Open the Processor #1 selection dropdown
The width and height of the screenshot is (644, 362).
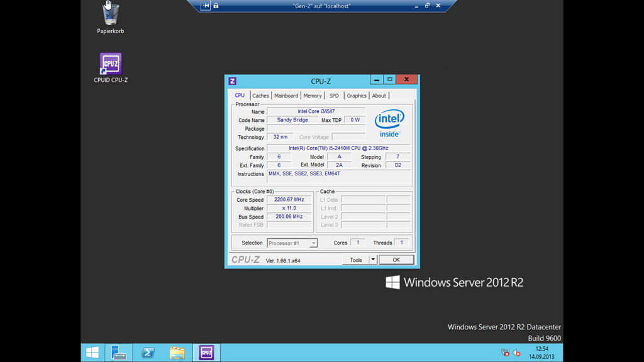(292, 243)
